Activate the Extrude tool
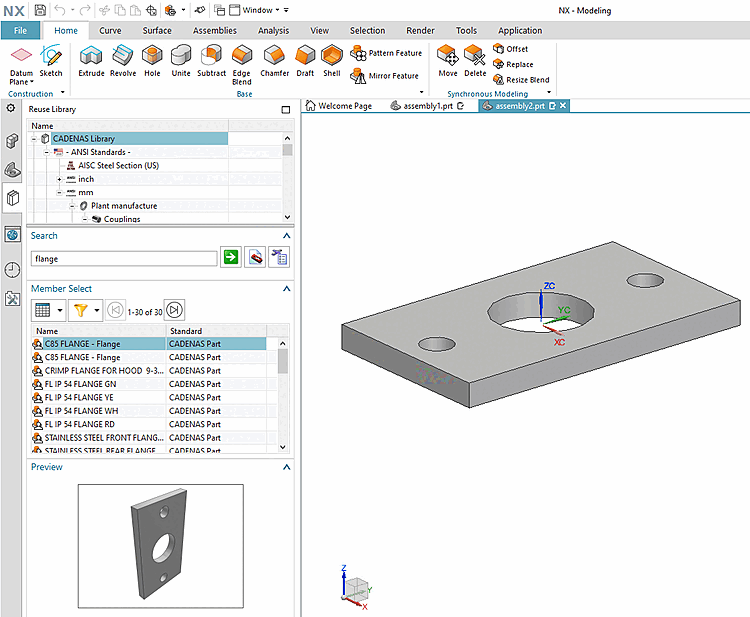 pyautogui.click(x=91, y=61)
